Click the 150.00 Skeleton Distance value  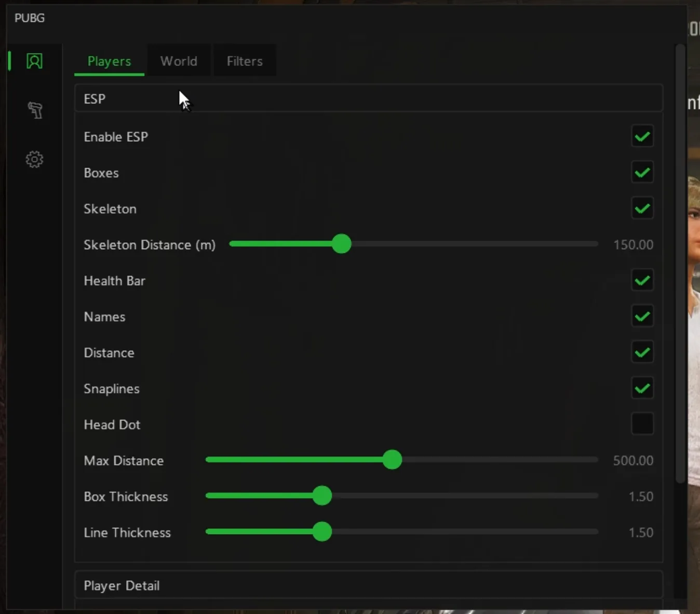click(633, 244)
